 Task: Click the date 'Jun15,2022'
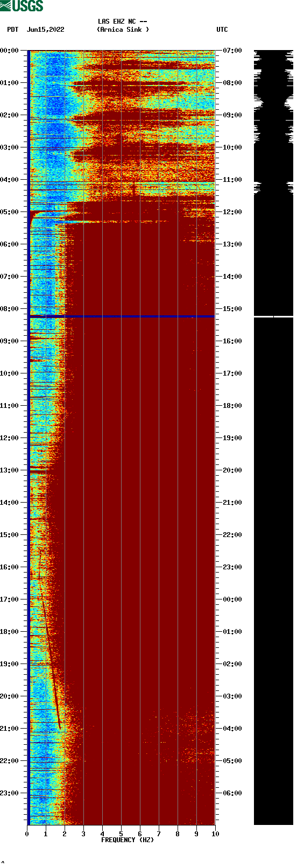(45, 30)
